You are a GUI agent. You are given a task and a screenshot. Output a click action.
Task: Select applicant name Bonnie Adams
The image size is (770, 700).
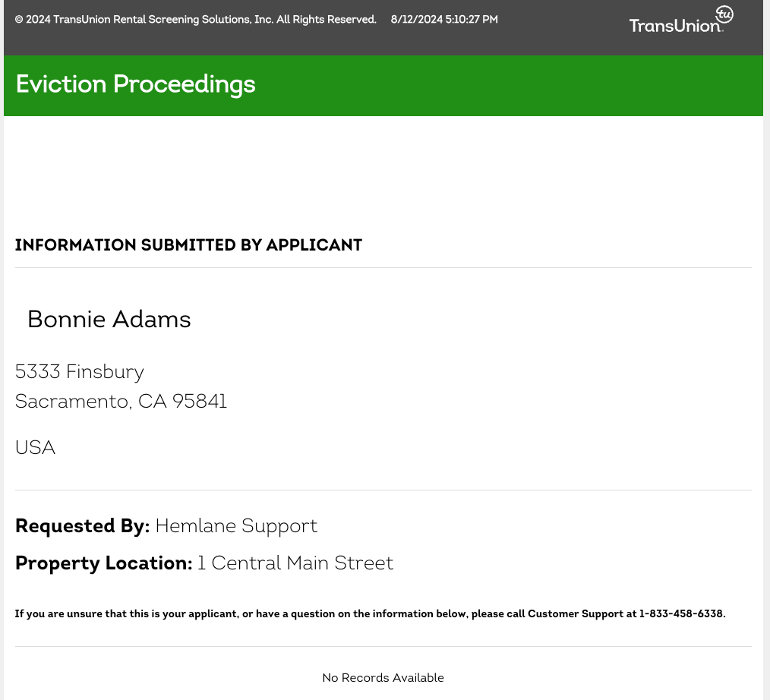[109, 320]
